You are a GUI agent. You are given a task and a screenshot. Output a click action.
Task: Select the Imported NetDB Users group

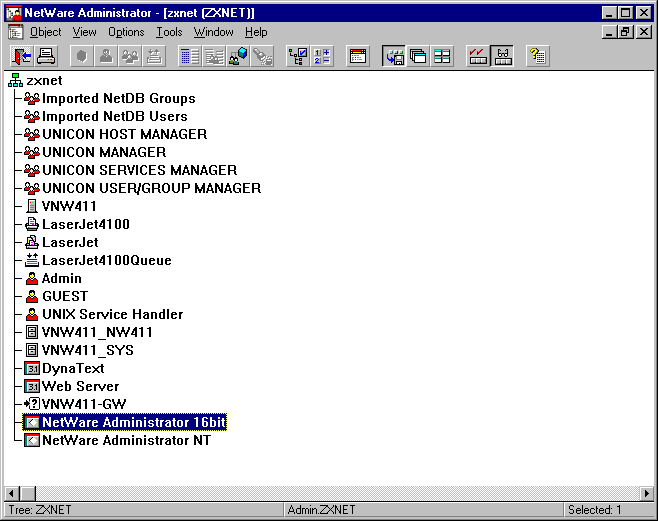[x=106, y=116]
